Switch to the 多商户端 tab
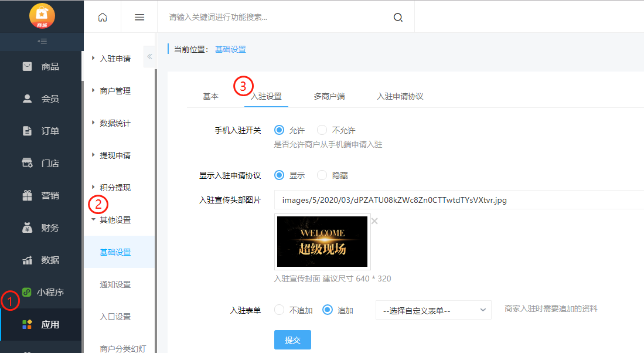This screenshot has height=353, width=644. point(329,96)
